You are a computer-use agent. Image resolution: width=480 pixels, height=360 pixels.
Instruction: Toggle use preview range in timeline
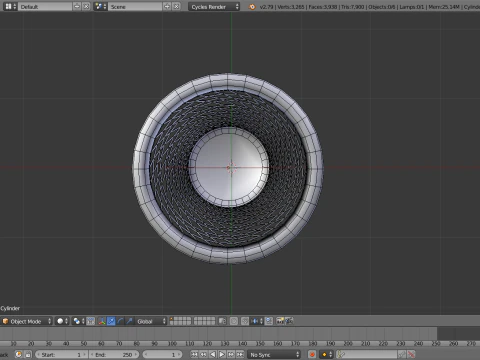[x=19, y=354]
